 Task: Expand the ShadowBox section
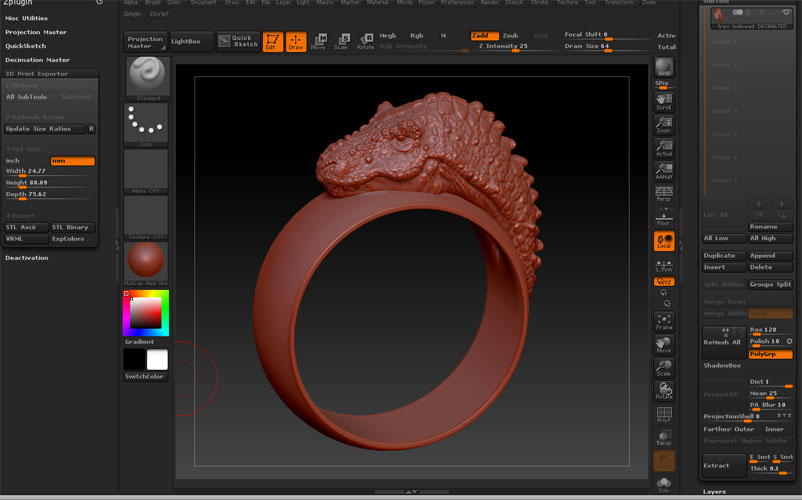pyautogui.click(x=722, y=366)
